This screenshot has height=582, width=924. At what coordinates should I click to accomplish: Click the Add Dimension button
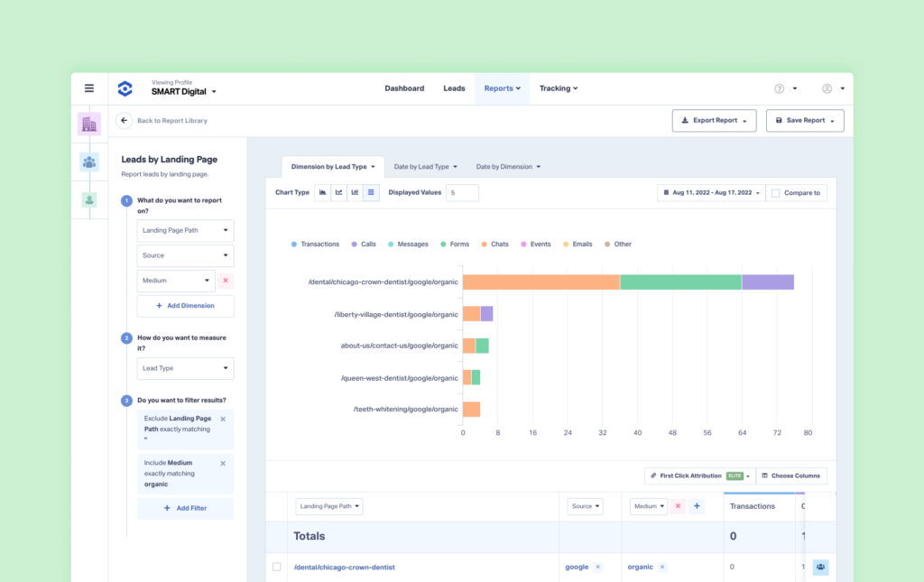185,306
